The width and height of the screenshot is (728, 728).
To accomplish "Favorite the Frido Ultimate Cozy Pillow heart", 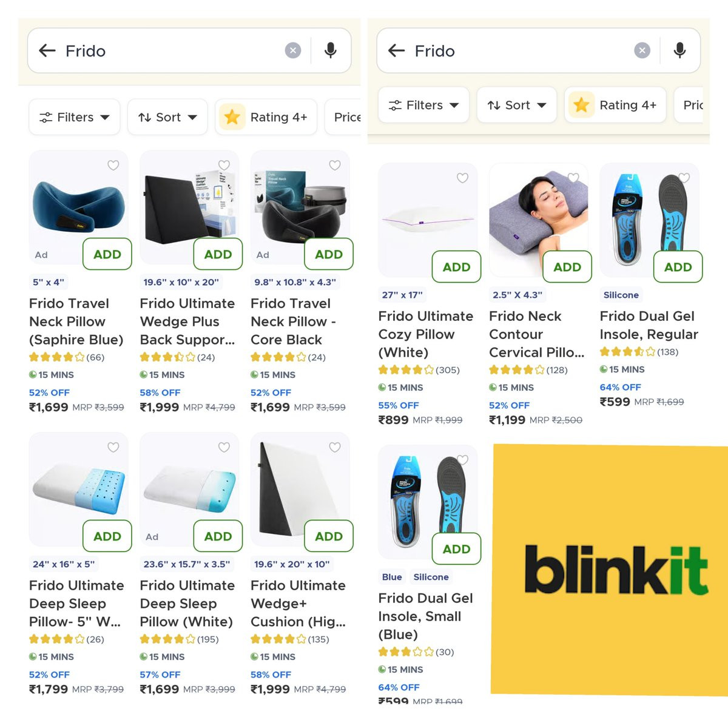I will (462, 178).
